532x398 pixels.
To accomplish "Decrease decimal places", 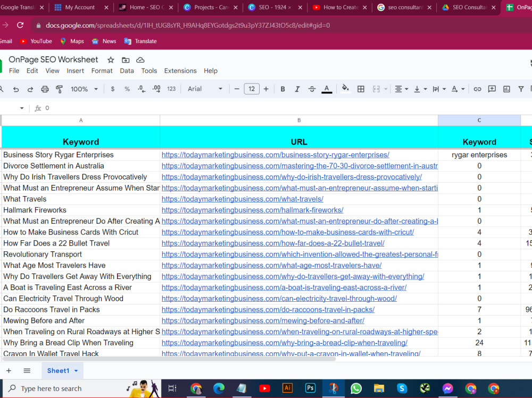I will (142, 89).
